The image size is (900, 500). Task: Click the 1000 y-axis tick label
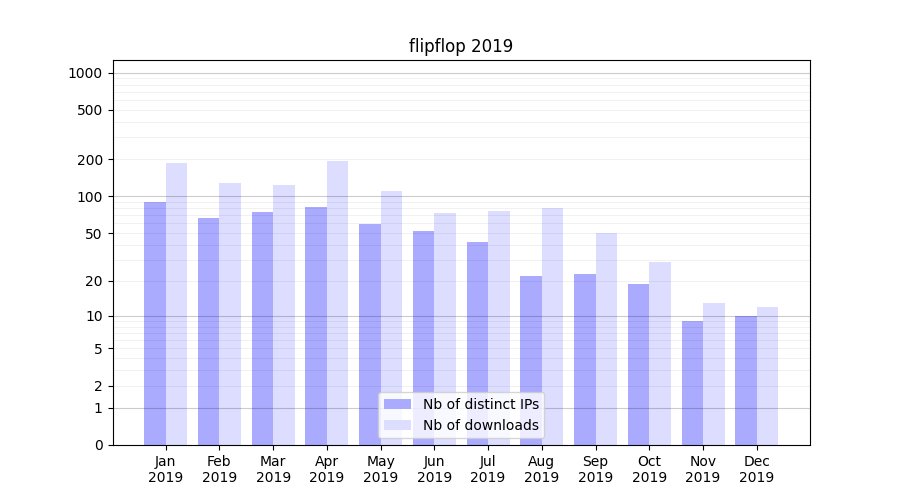coord(85,73)
